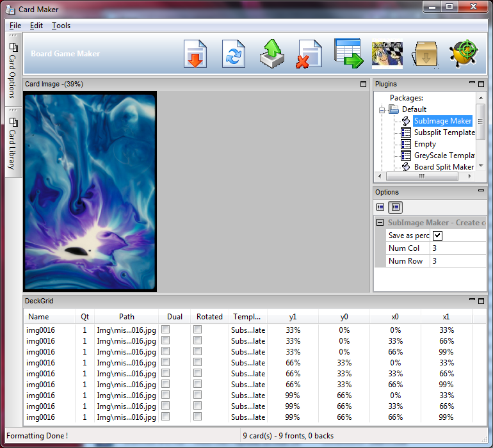The image size is (493, 448).
Task: Maximize the DeckGrid panel
Action: 481,301
